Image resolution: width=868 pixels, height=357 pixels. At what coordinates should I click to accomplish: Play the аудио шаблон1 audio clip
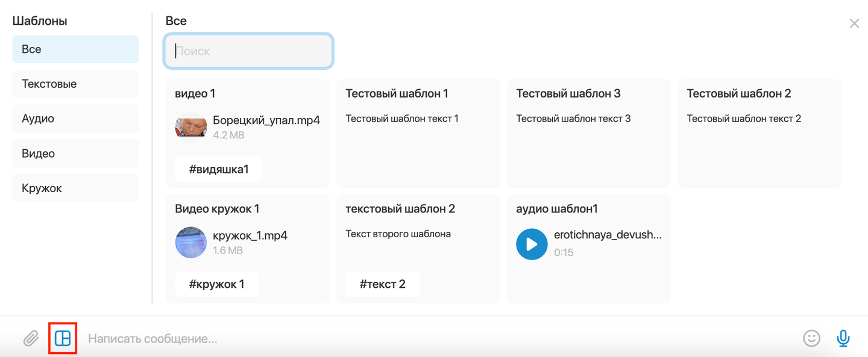coord(532,244)
